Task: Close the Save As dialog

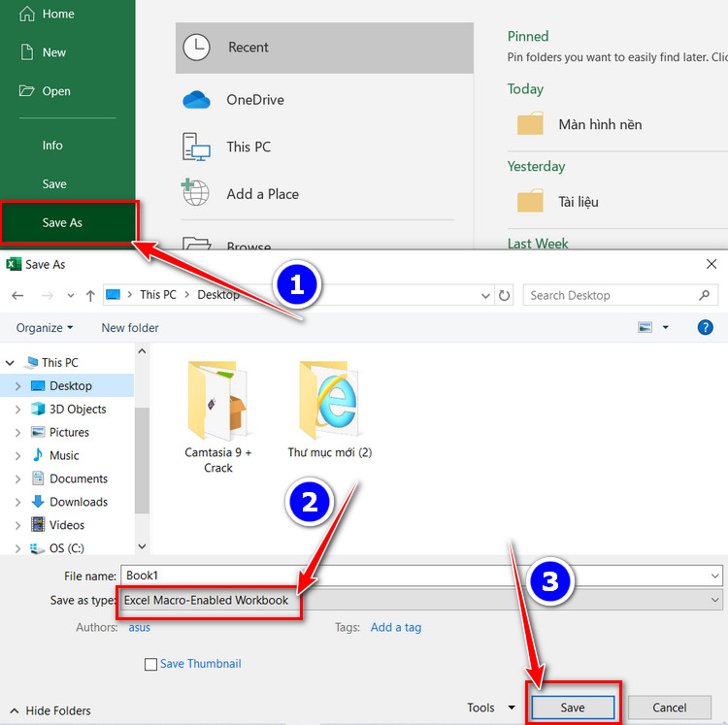Action: point(711,264)
